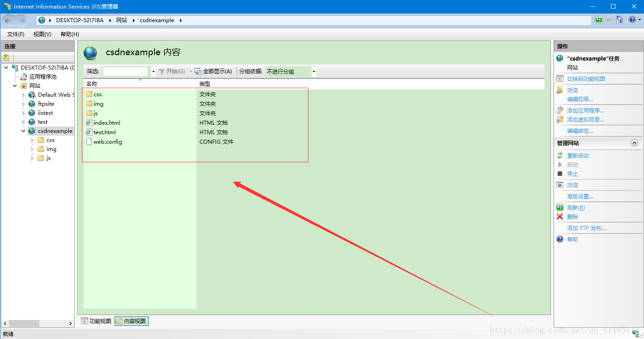Expand the ftpsite tree node

24,104
